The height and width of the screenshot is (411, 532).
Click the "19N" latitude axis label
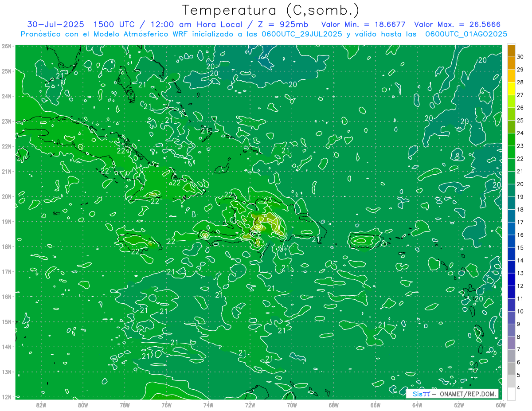(x=7, y=221)
